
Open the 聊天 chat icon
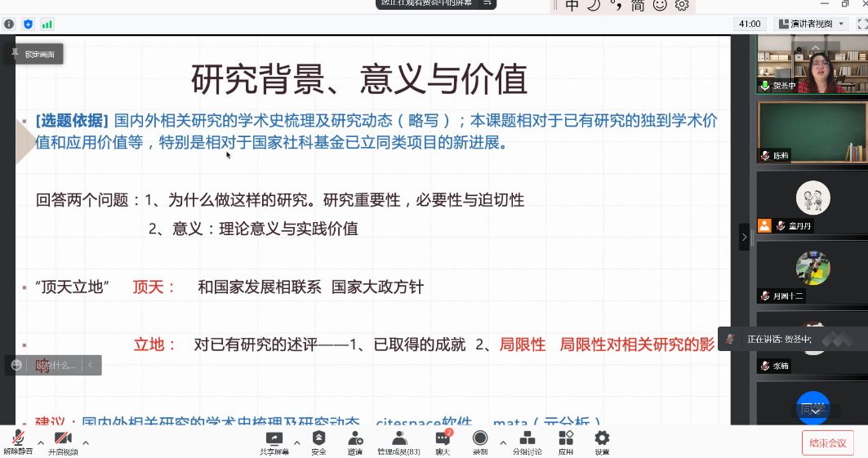tap(443, 442)
